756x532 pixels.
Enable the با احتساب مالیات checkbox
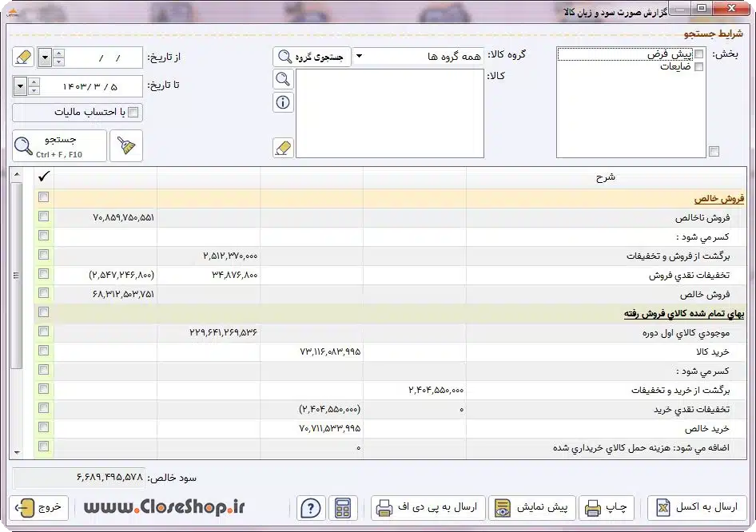pos(133,113)
